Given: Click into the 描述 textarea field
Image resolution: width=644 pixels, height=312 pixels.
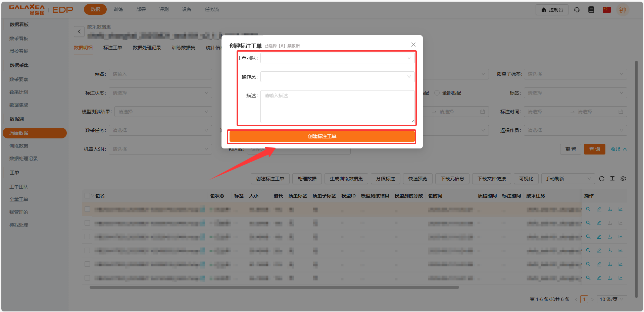Looking at the screenshot, I should pos(337,107).
